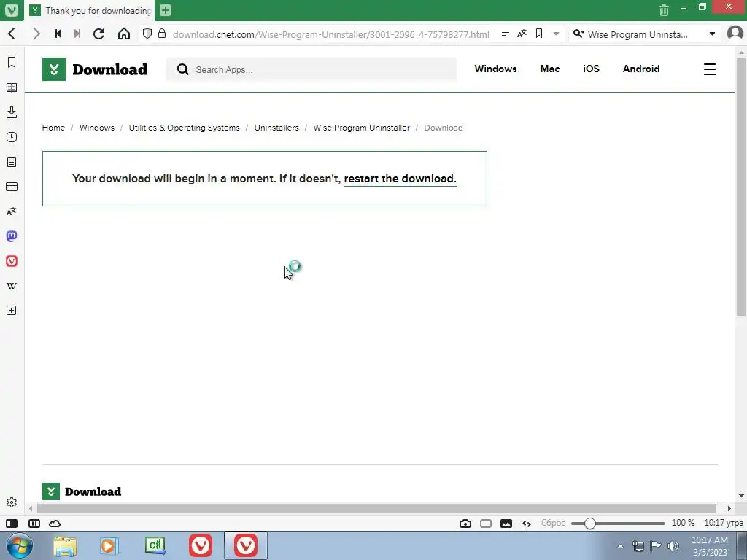The width and height of the screenshot is (747, 560).
Task: Open search engine selector magnifier
Action: 578,34
